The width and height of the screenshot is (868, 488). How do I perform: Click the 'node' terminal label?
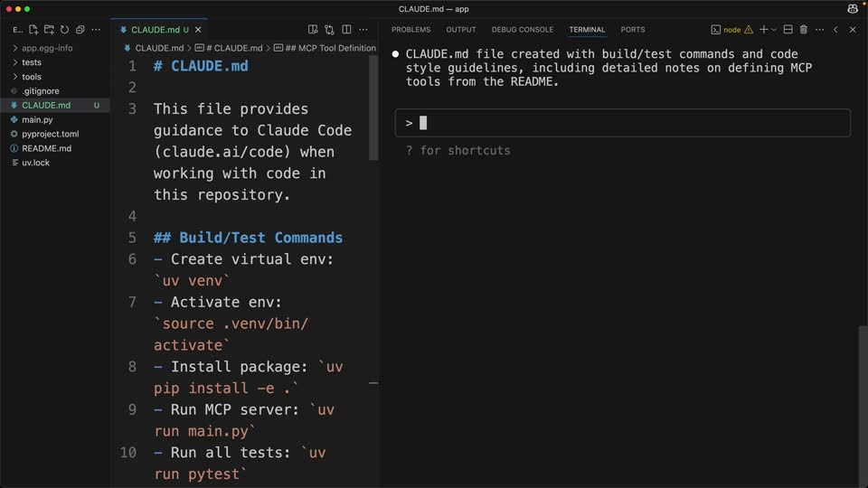click(731, 30)
